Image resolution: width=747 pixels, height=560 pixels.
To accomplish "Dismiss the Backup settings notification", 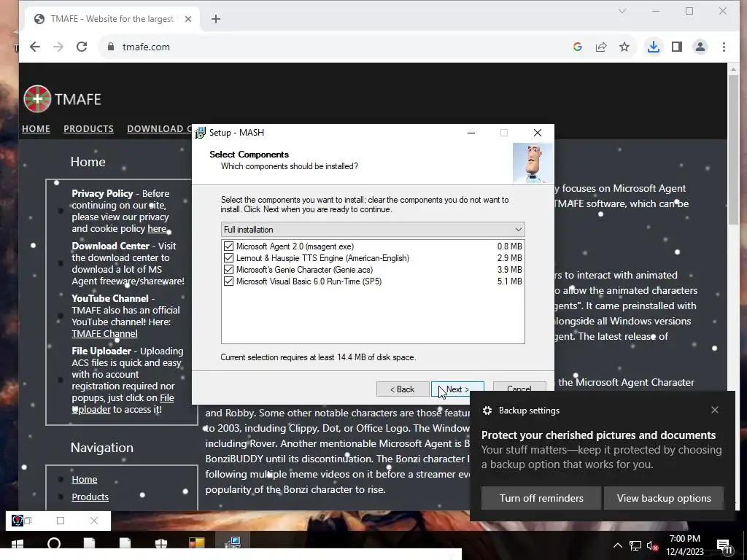I will point(715,410).
